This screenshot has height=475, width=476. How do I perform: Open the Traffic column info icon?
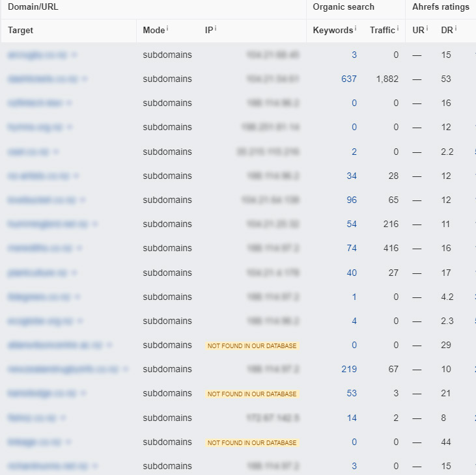point(398,29)
